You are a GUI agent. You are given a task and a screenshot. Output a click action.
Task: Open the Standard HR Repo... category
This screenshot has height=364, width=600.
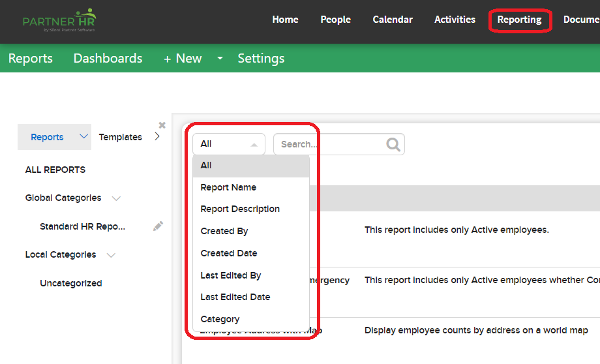[x=82, y=226]
